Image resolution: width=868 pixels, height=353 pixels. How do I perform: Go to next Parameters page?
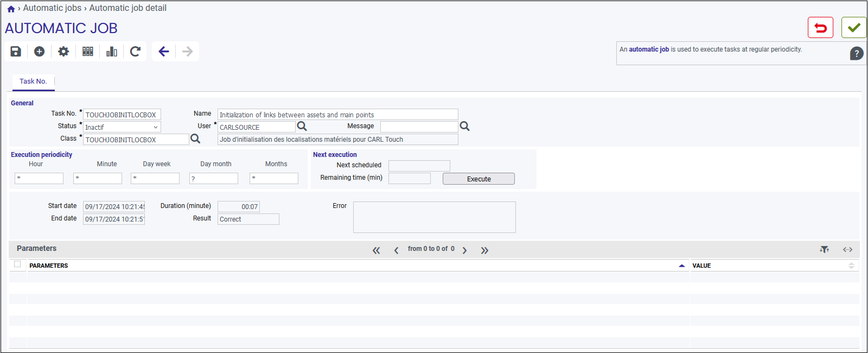click(x=464, y=250)
